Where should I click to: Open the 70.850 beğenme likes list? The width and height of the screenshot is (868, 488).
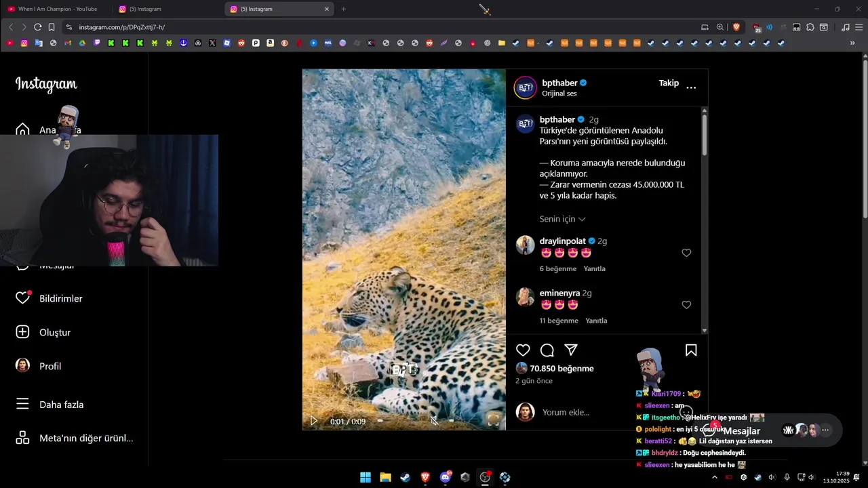point(561,369)
